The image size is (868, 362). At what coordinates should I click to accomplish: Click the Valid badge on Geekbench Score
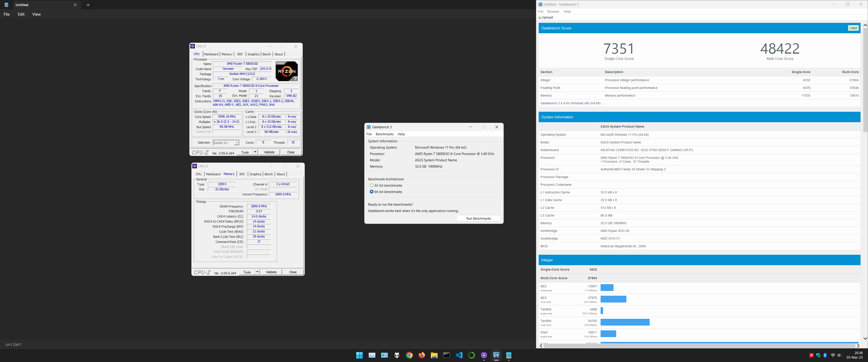coord(853,28)
